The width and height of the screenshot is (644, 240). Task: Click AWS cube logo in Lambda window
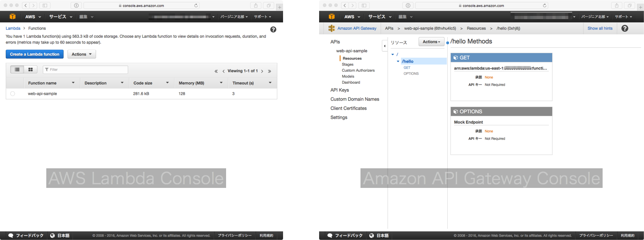(x=12, y=16)
